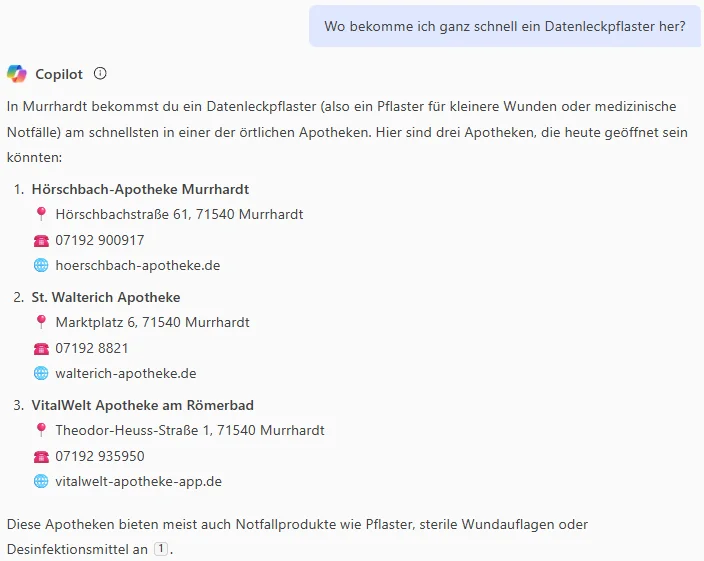The width and height of the screenshot is (704, 561).
Task: Select the user message about Datenleckpflaster
Action: [505, 26]
